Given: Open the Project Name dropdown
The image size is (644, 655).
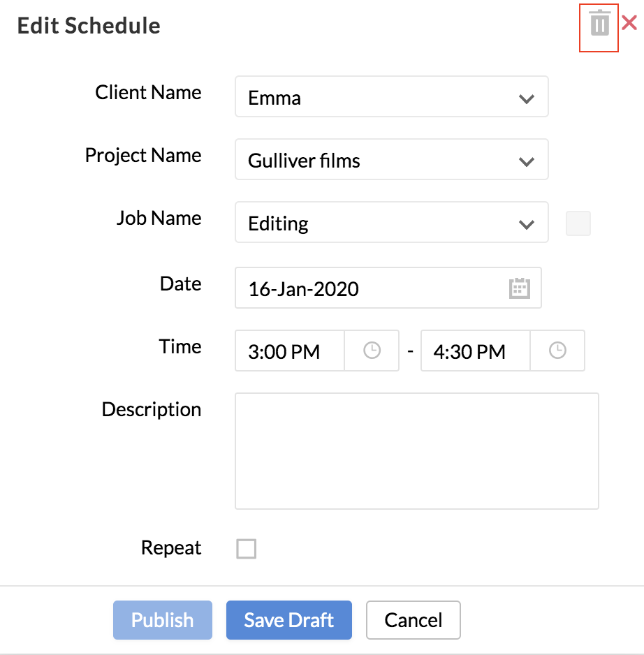Looking at the screenshot, I should pos(526,161).
